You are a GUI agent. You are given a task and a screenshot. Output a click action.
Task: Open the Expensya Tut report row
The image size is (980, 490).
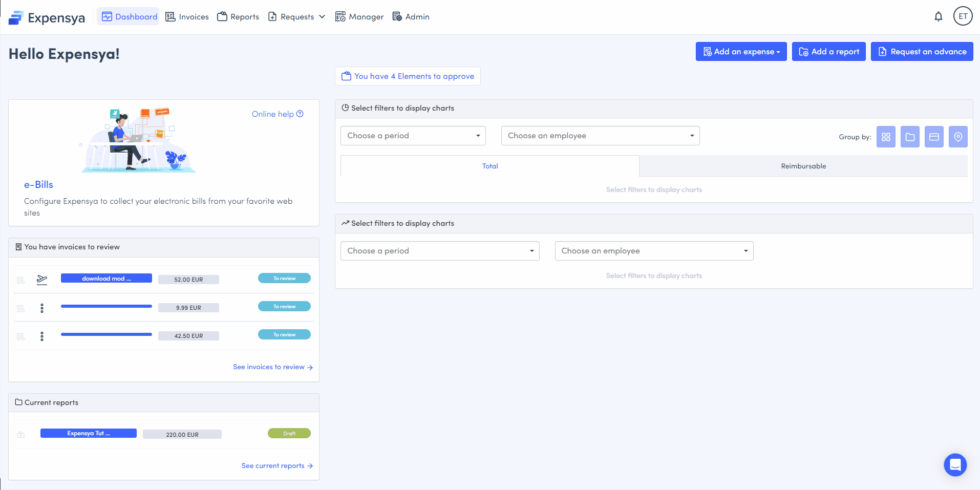tap(89, 433)
